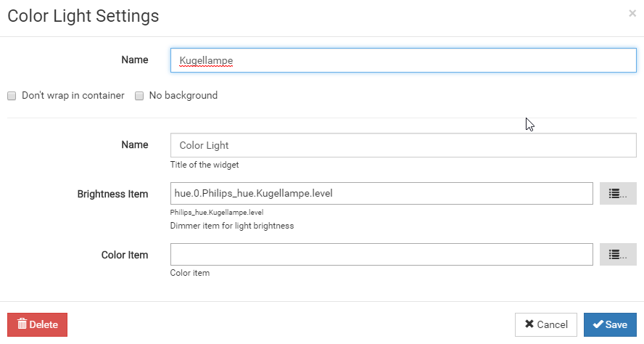644x344 pixels.
Task: Click the "Brightness Item" field label
Action: 112,194
